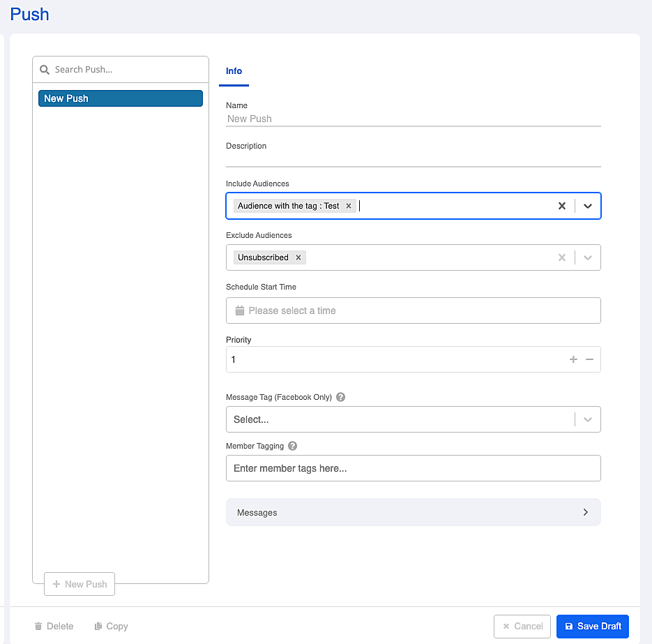Clear all Exclude Audiences selections
Image resolution: width=652 pixels, height=644 pixels.
click(562, 257)
